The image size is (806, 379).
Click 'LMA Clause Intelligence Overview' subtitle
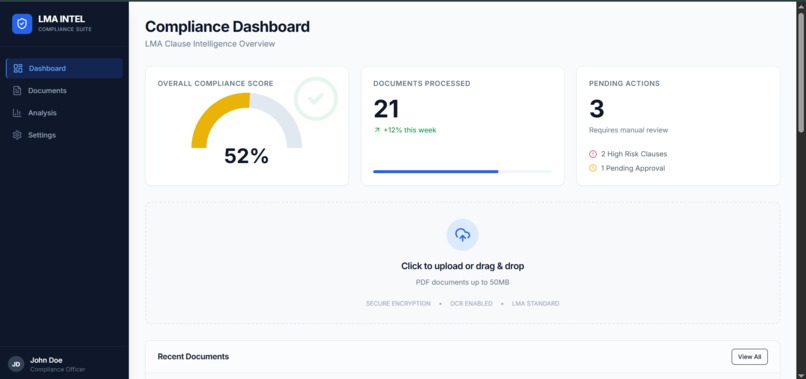210,44
